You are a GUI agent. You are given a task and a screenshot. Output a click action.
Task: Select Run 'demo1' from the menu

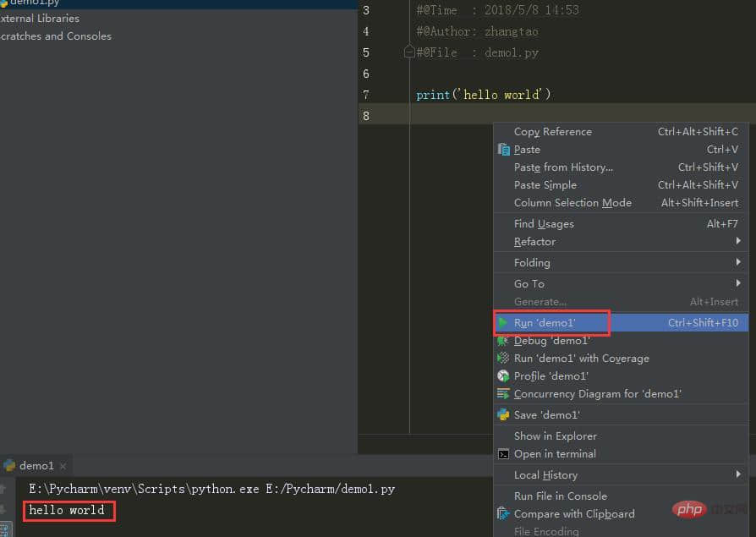[x=621, y=322]
